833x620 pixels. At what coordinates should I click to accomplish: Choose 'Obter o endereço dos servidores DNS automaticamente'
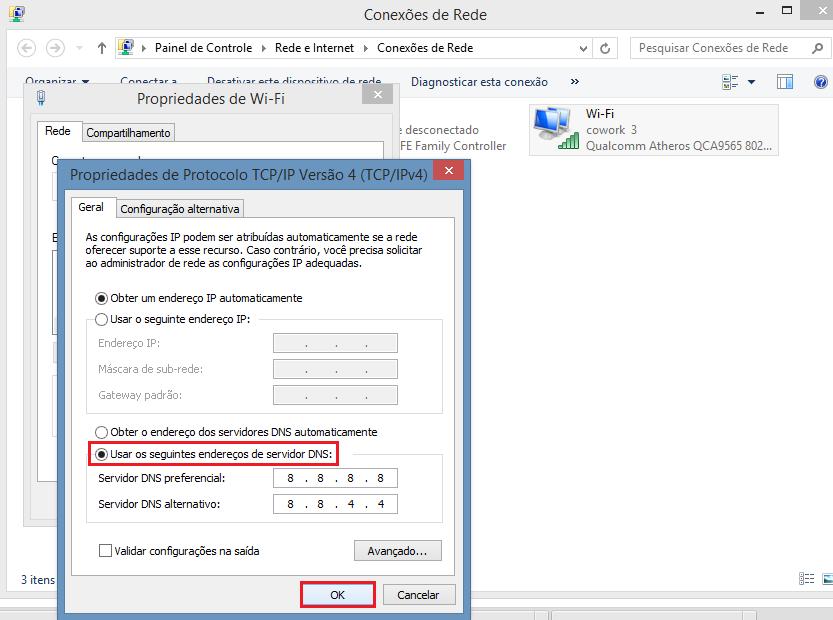tap(102, 432)
